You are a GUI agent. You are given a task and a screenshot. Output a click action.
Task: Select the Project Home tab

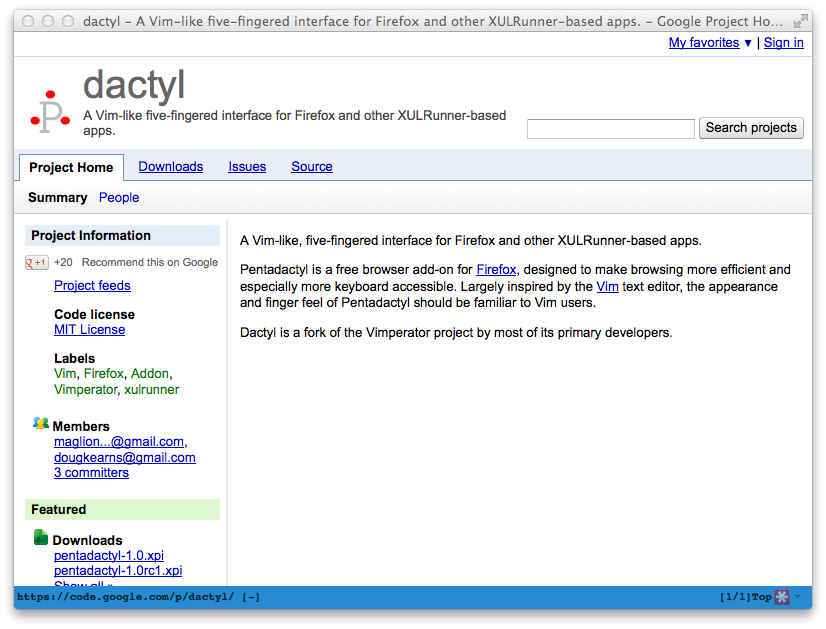(x=71, y=168)
